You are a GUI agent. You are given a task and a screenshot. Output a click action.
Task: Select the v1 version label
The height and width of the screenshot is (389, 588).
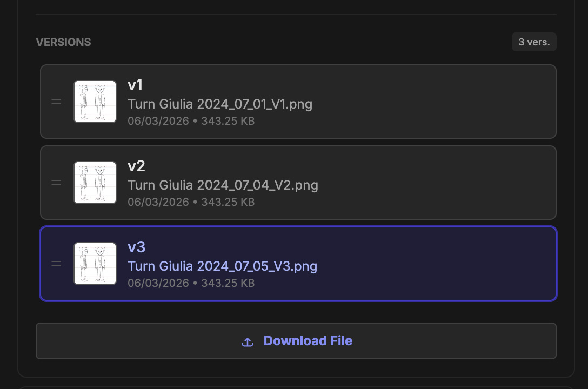point(135,85)
